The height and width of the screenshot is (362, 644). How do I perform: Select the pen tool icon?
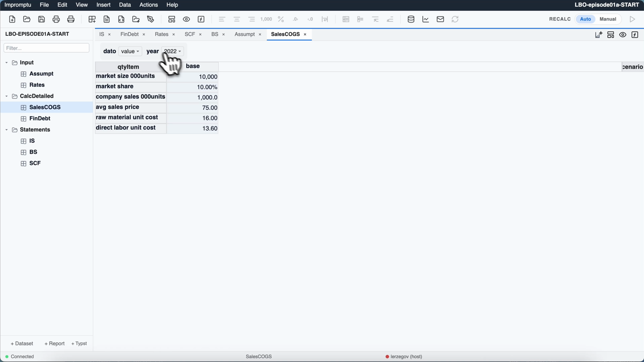(x=151, y=19)
